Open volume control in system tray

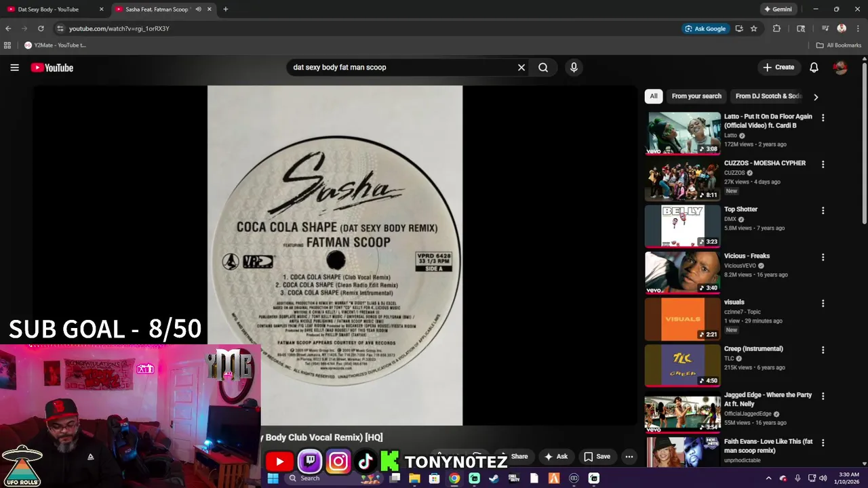tap(823, 478)
